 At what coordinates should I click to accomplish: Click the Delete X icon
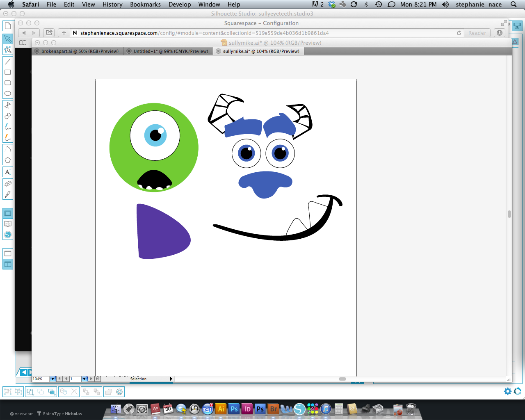(74, 392)
